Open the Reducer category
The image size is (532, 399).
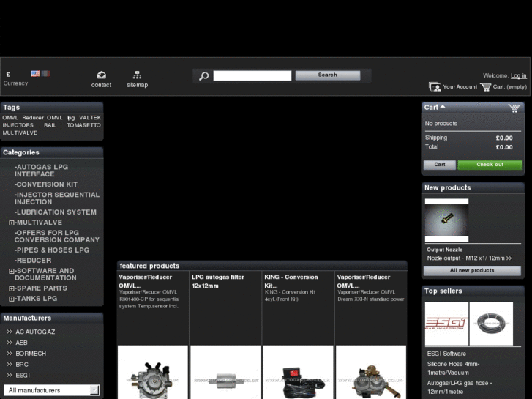pos(34,261)
